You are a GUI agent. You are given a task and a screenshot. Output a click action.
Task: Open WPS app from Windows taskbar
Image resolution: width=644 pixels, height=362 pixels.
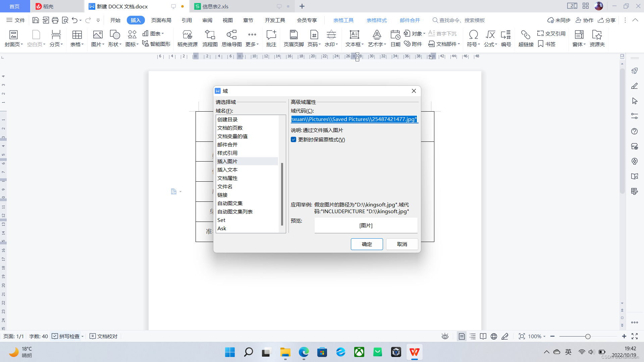[x=414, y=352]
